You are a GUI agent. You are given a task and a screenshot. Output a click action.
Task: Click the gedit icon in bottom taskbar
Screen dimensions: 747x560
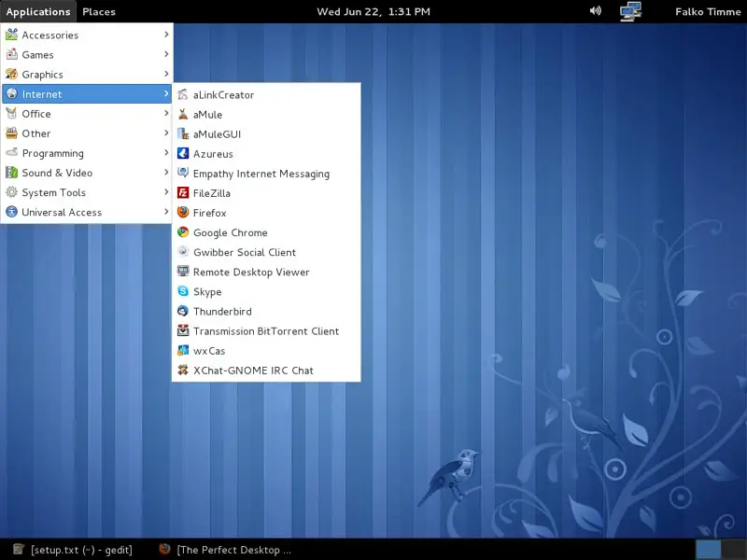19,550
